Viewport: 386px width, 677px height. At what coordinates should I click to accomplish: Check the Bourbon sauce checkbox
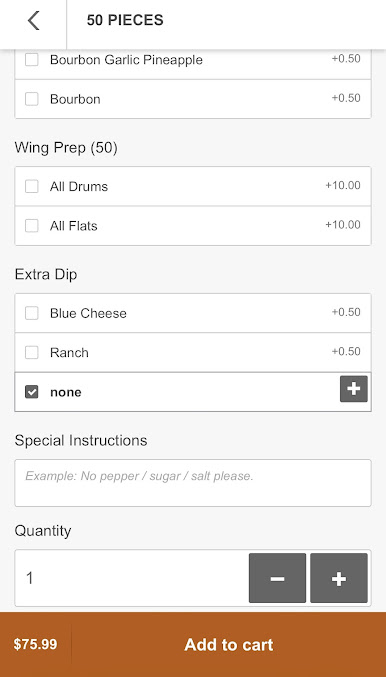32,99
